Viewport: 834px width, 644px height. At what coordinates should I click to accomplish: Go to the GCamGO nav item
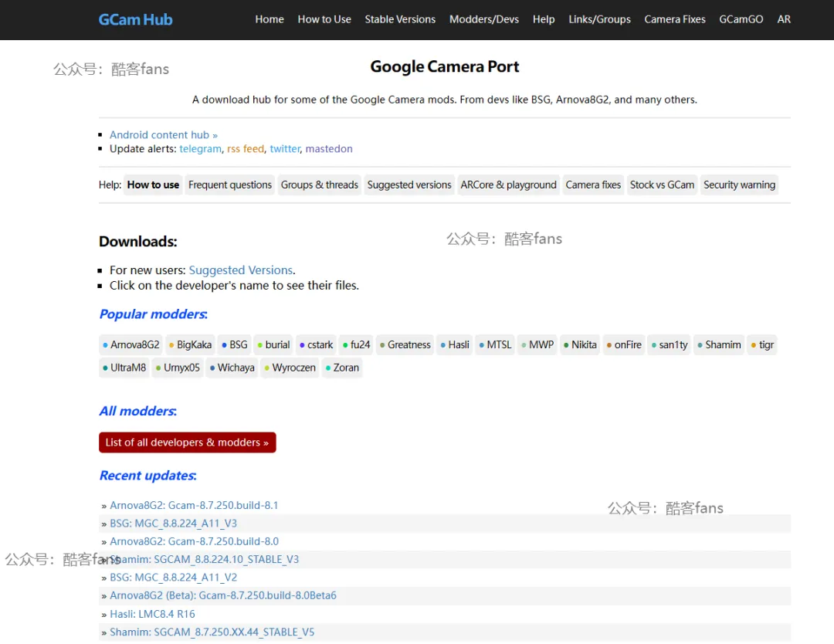[x=741, y=19]
